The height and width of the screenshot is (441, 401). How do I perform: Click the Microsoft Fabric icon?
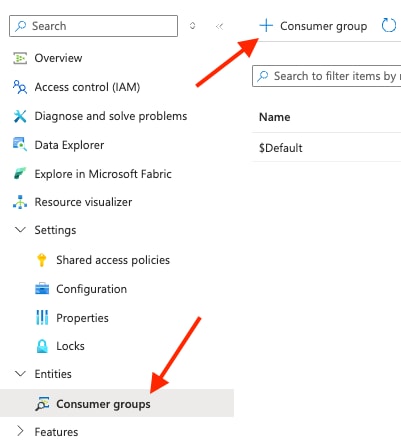point(20,174)
